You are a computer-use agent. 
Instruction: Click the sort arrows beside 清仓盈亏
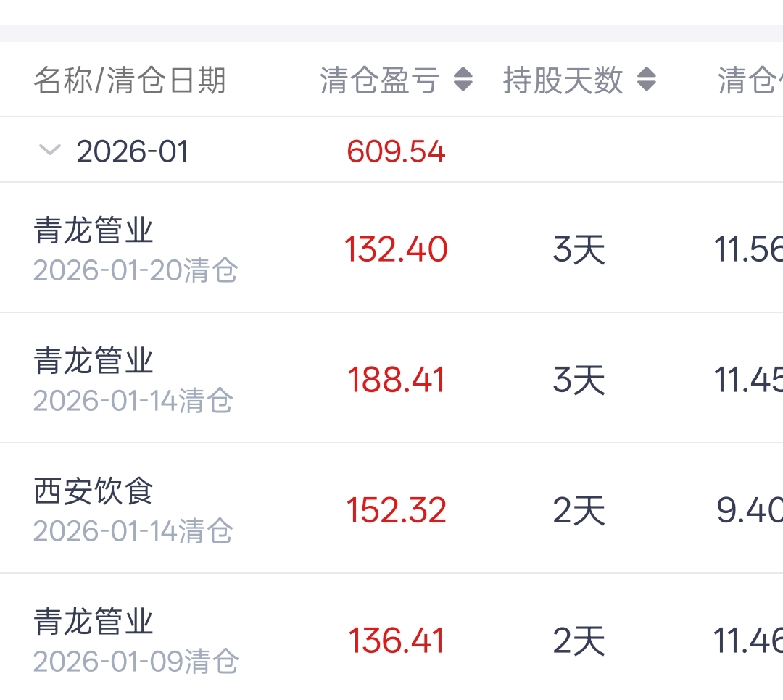[x=463, y=80]
